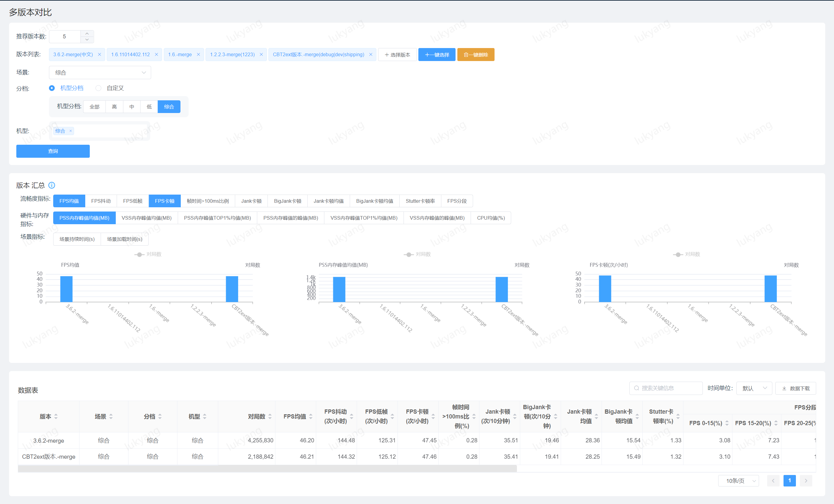Screen dimensions: 834x504
Task: Select the 机型分档 radio option
Action: click(52, 88)
